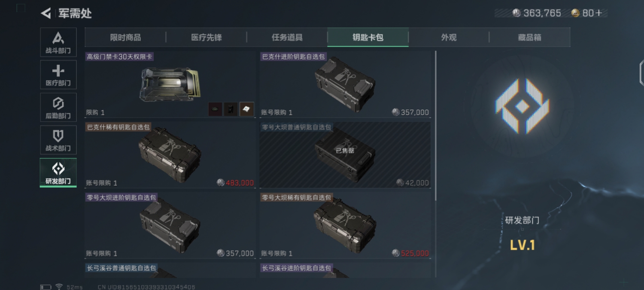Switch to the 藏品箱 tab
Screen dimensions: 644x290
click(x=530, y=37)
